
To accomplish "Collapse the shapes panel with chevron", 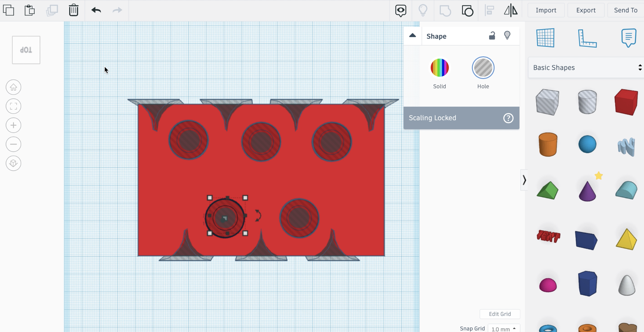I will (x=524, y=180).
